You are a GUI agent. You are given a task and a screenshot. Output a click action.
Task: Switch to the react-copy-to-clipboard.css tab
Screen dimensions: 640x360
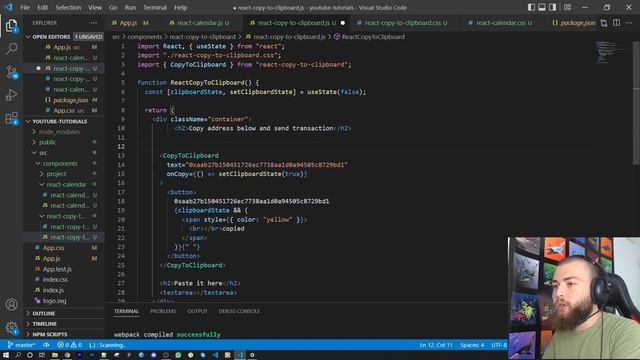402,23
